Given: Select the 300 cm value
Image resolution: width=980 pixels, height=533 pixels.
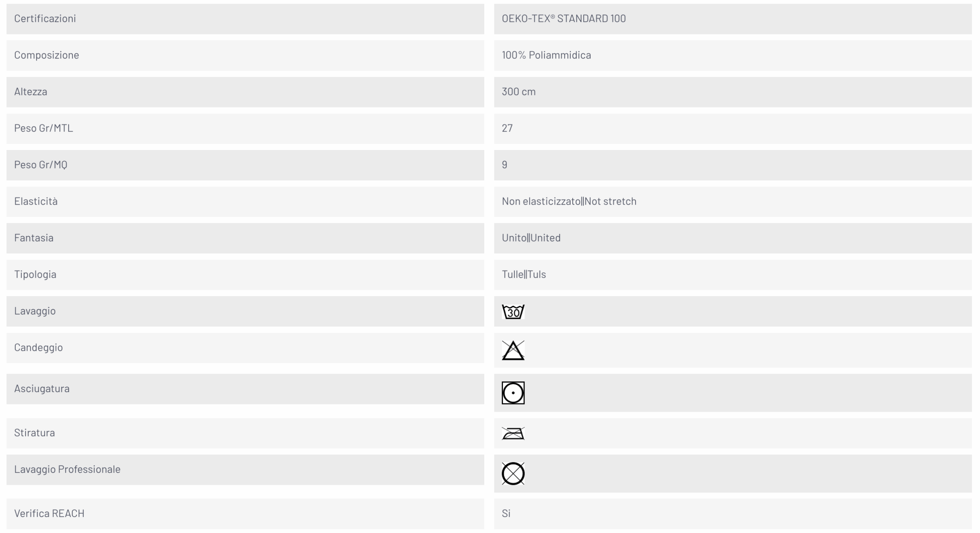Looking at the screenshot, I should pos(518,91).
